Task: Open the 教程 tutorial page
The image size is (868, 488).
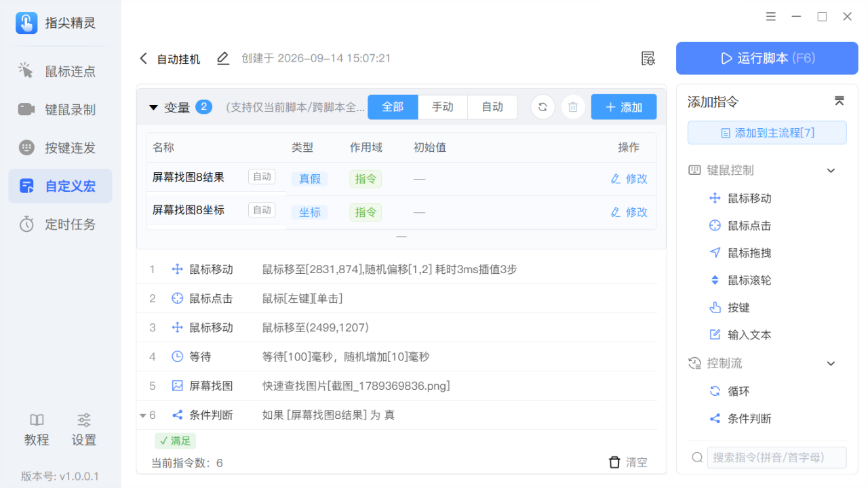Action: pyautogui.click(x=37, y=430)
